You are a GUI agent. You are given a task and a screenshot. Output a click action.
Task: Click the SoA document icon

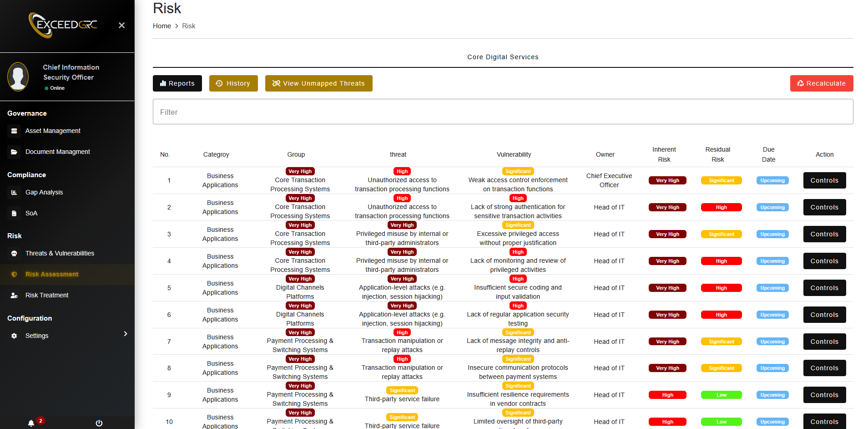pyautogui.click(x=14, y=214)
